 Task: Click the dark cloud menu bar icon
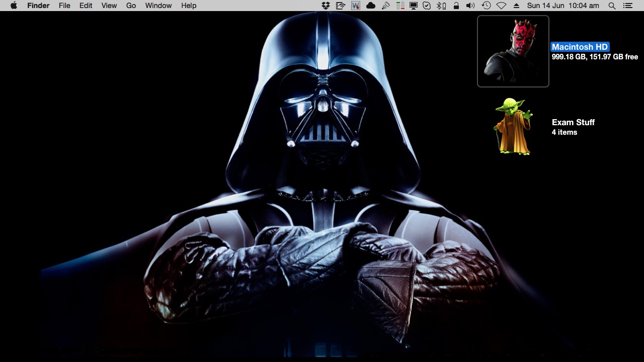click(371, 6)
